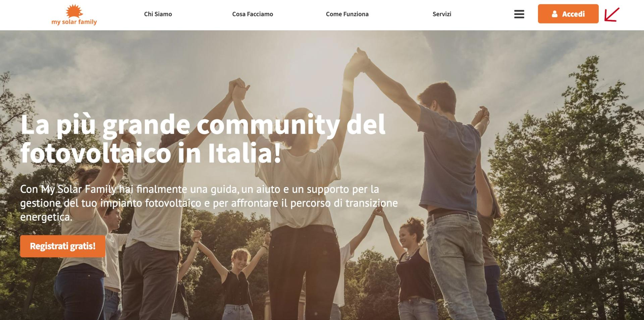Select Come Funziona in navigation

(347, 14)
